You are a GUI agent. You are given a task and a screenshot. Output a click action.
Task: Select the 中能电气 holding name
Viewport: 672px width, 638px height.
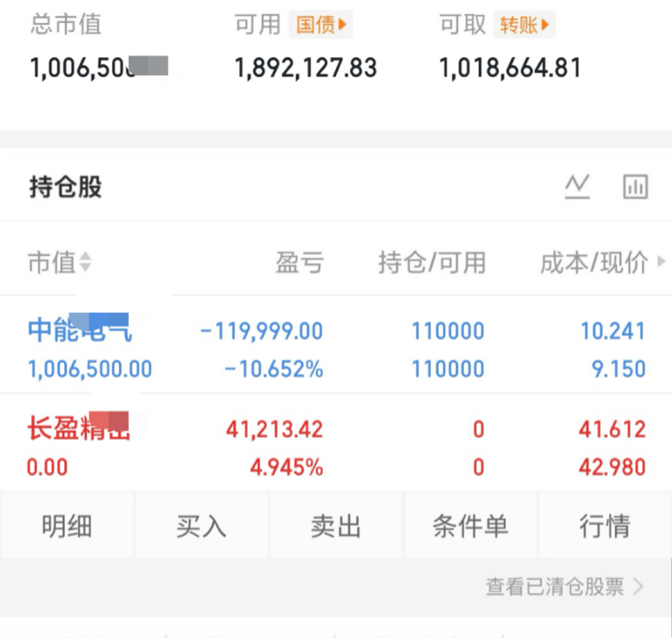79,330
